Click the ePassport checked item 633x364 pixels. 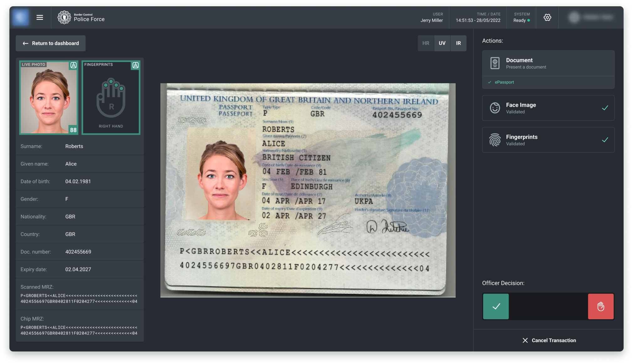coord(504,82)
